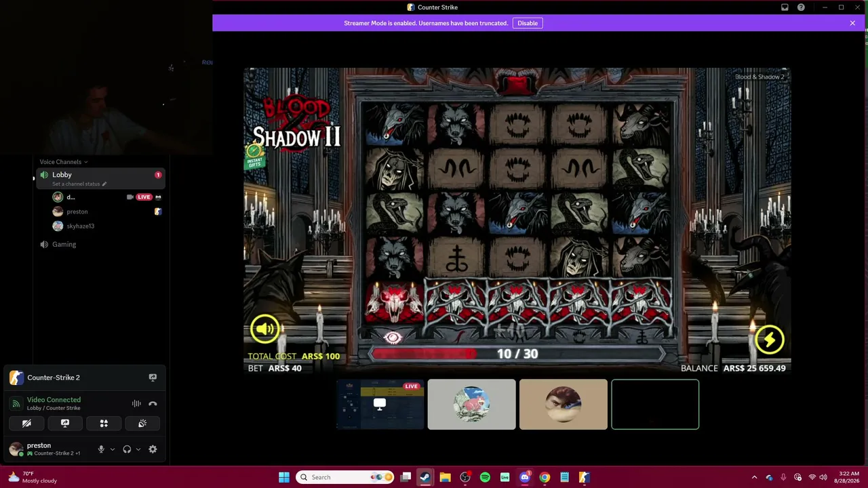Click the taskbar Search box

346,477
